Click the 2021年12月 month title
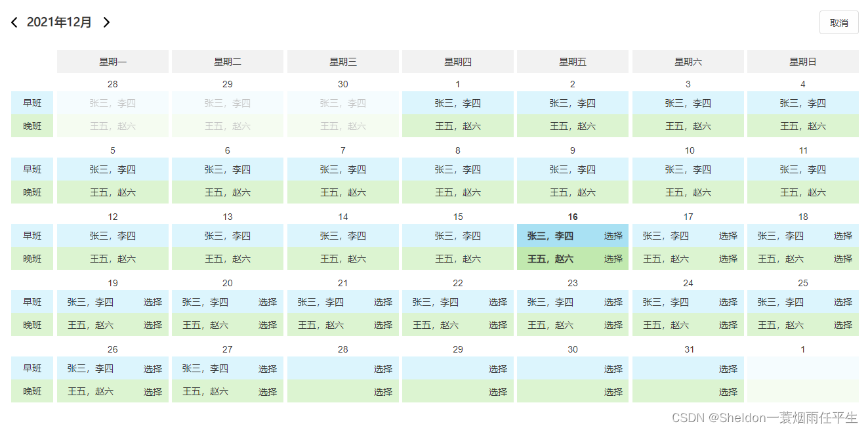 tap(59, 22)
